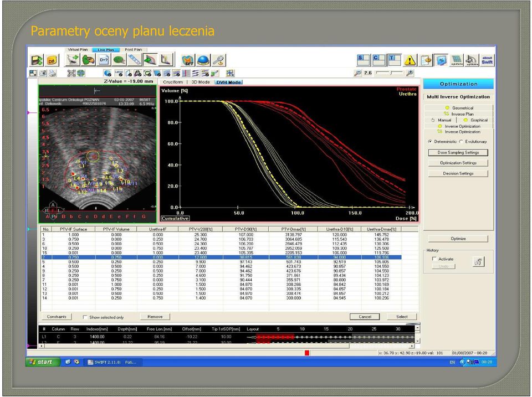The height and width of the screenshot is (397, 532).
Task: Click the printer icon
Action: (52, 73)
